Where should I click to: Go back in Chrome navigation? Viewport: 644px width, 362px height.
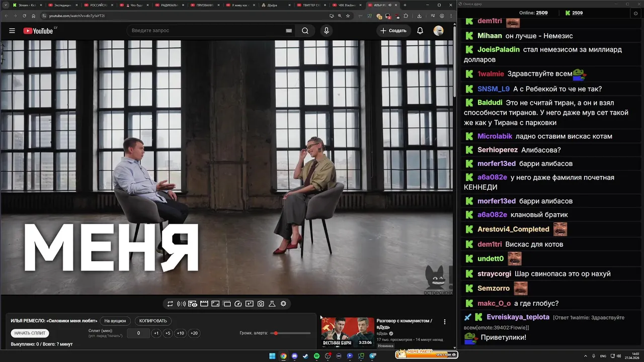(x=7, y=16)
